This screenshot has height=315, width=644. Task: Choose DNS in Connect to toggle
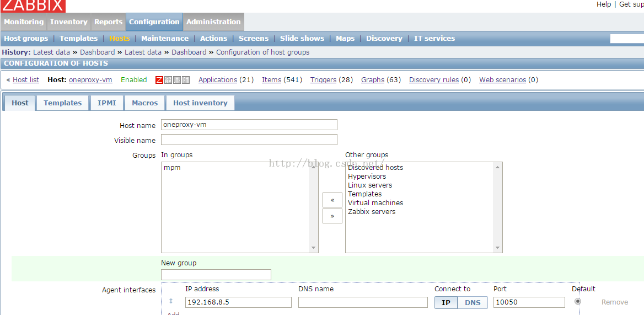[x=473, y=303]
